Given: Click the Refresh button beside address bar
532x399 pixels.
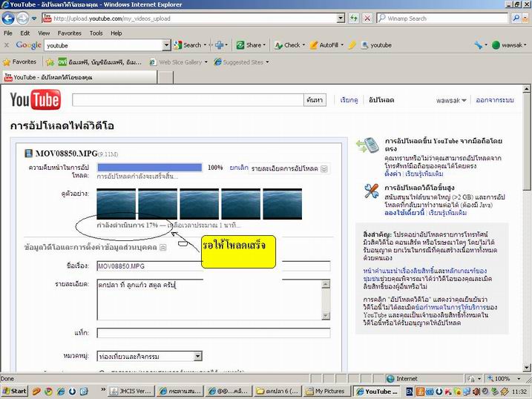Looking at the screenshot, I should point(354,19).
